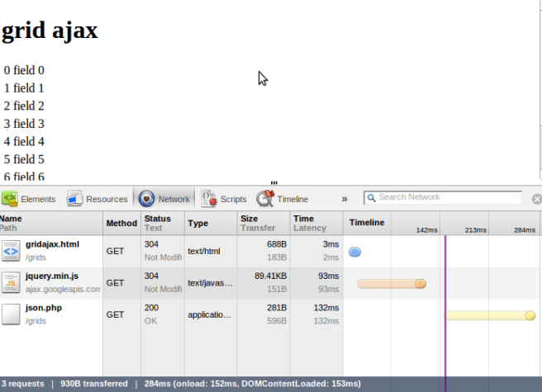Screen dimensions: 542x392
Task: Select the json.php request row name
Action: coord(43,308)
